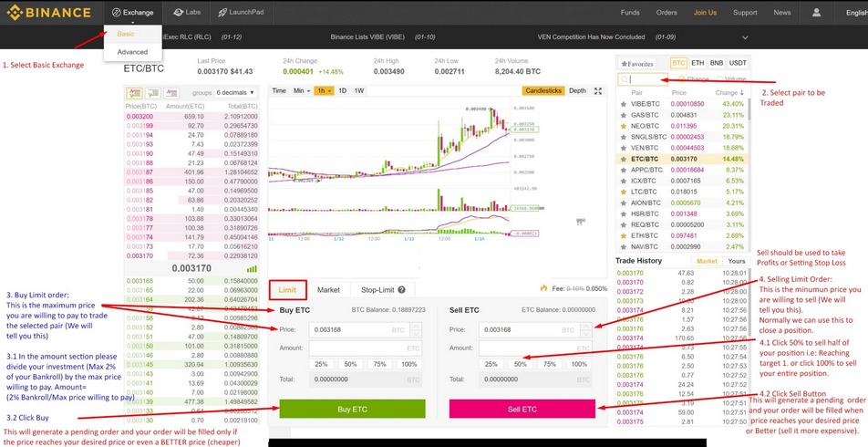Viewport: 868px width, 447px height.
Task: Show combined buy and sell order book view
Action: [x=134, y=92]
